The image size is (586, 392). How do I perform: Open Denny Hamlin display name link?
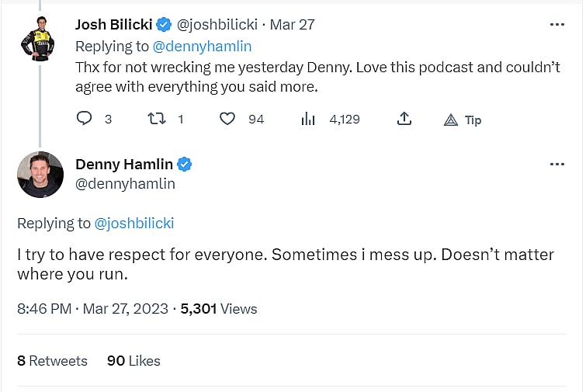(x=124, y=165)
